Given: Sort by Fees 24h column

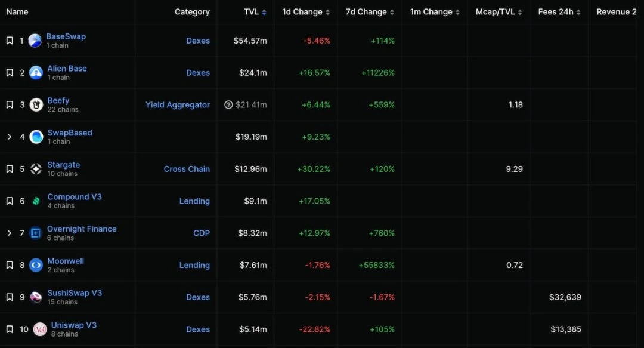Looking at the screenshot, I should point(559,12).
